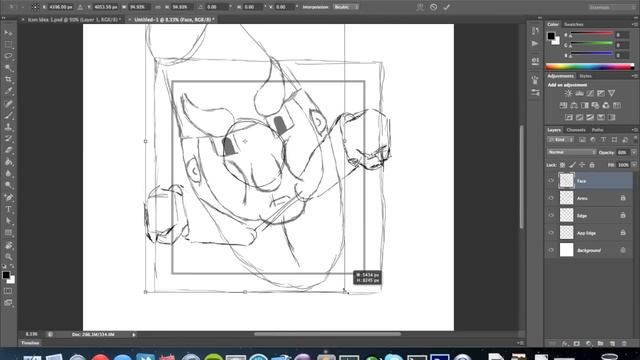The height and width of the screenshot is (360, 640).
Task: Open the layer styles fx menu
Action: pyautogui.click(x=565, y=344)
